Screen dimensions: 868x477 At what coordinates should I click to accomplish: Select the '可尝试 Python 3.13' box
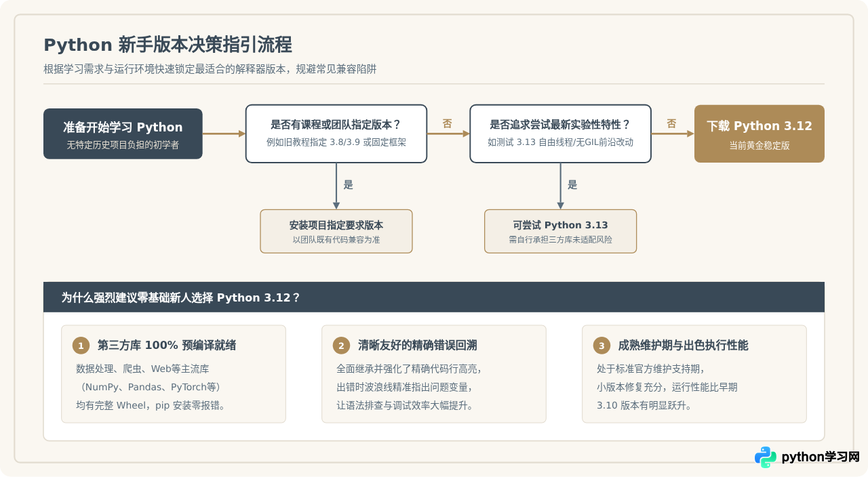pos(560,231)
